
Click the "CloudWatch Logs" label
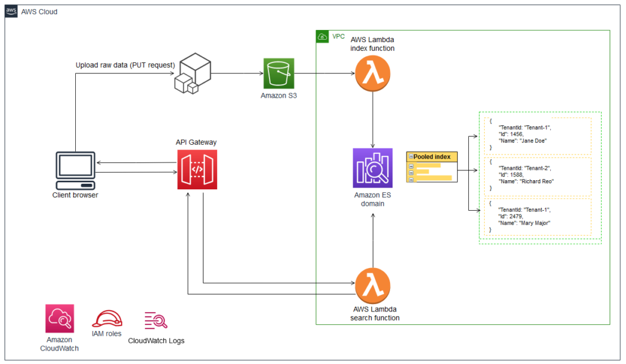point(156,341)
